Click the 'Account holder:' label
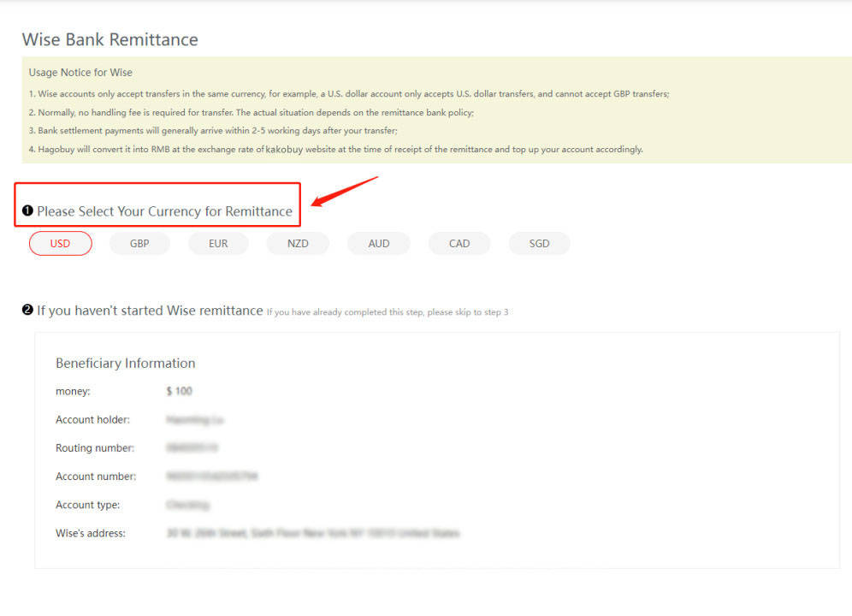 tap(93, 420)
